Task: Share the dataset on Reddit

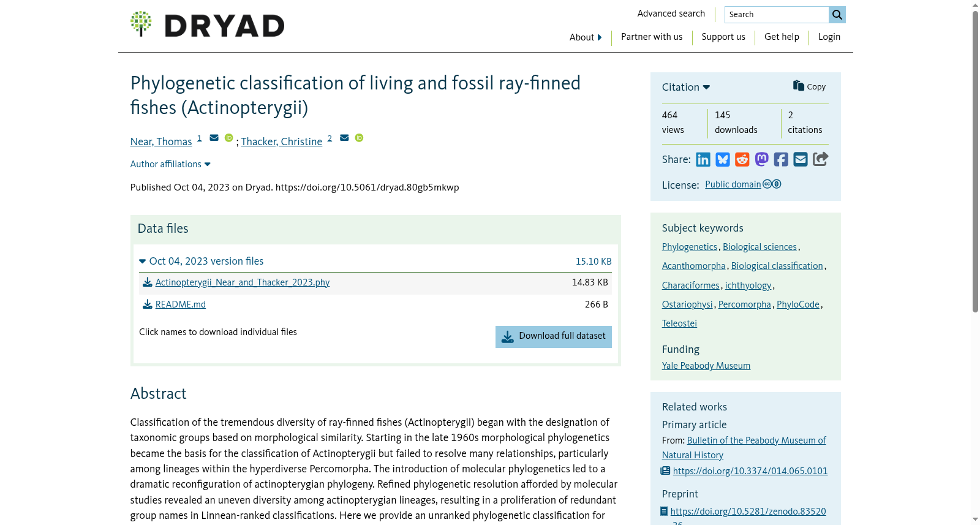Action: point(742,160)
